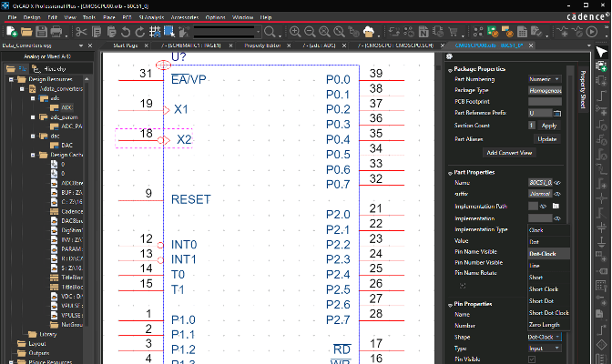This screenshot has width=612, height=364.
Task: Click the Undo toolbar icon
Action: pyautogui.click(x=126, y=32)
